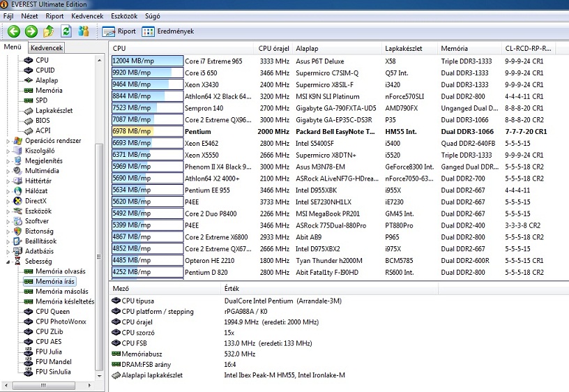Select the ACPI tree icon

click(29, 130)
